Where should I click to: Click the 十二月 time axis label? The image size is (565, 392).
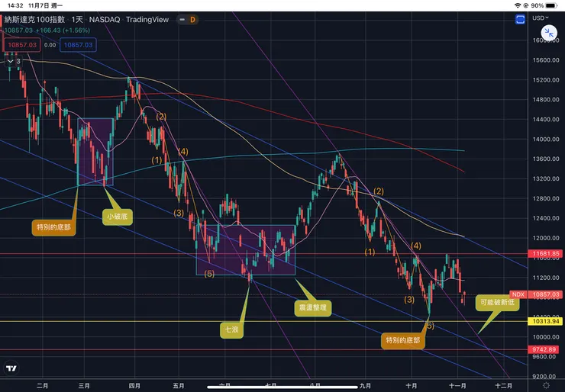coord(503,386)
